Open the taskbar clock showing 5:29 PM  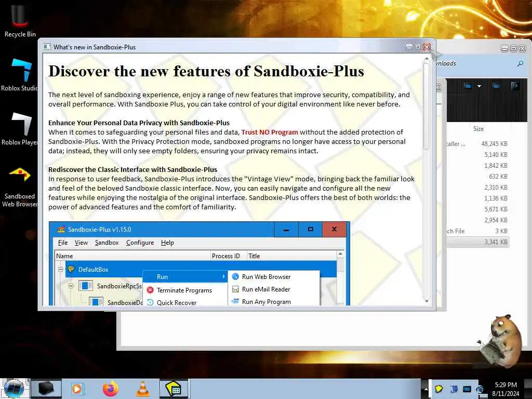[506, 389]
